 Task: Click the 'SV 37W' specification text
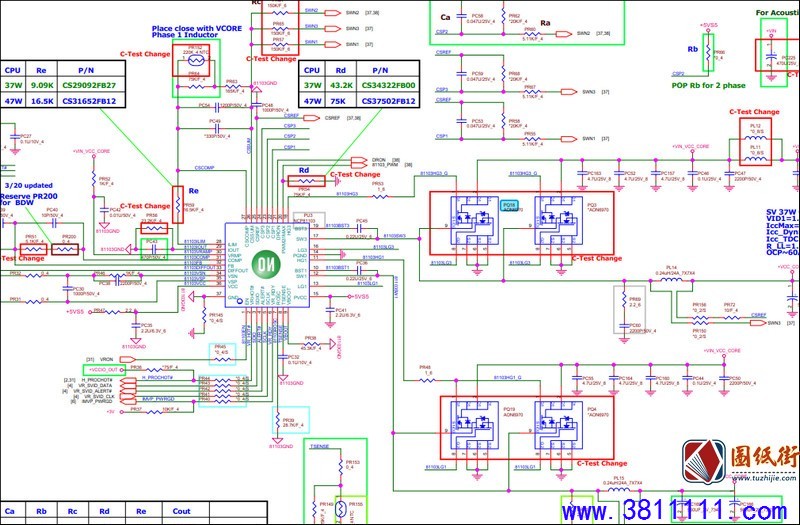781,212
